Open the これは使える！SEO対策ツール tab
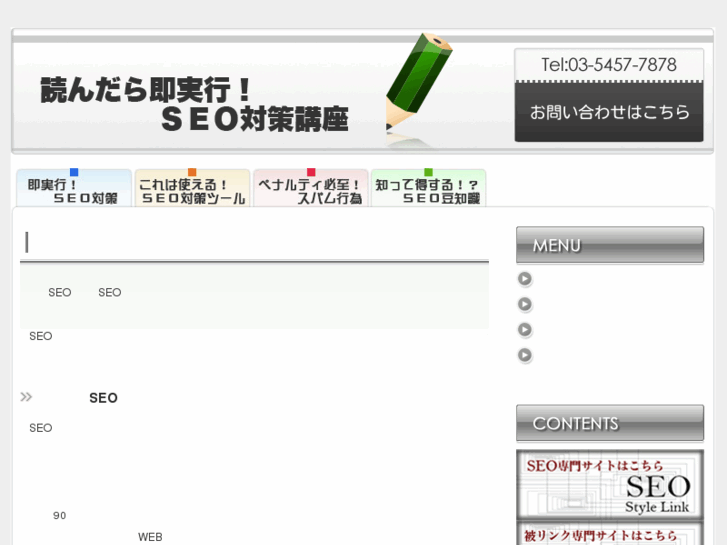 (x=192, y=188)
